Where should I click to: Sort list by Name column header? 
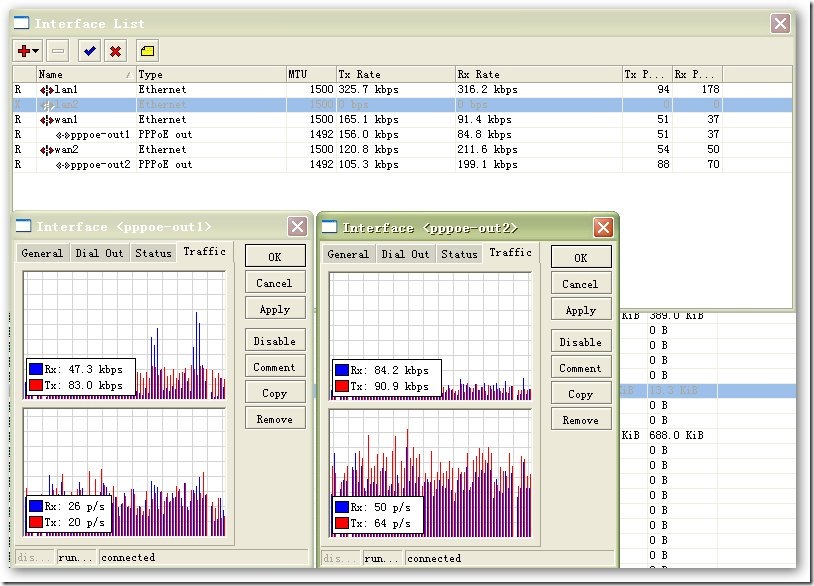click(86, 74)
